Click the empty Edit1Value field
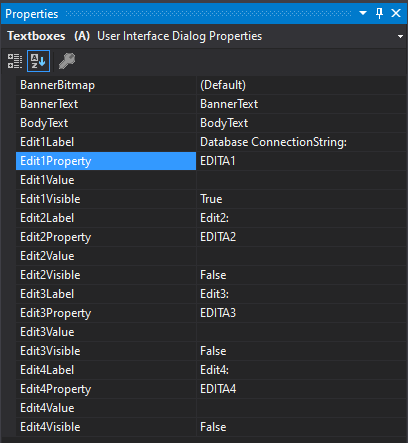Image resolution: width=408 pixels, height=443 pixels. tap(301, 180)
